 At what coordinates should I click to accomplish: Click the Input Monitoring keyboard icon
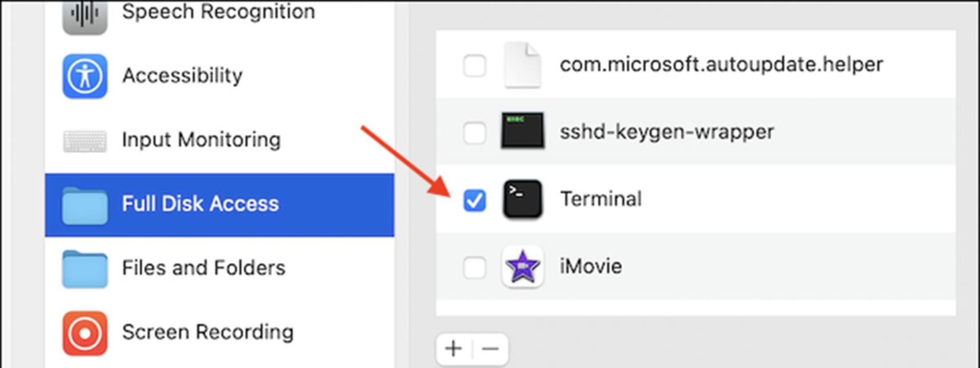(x=85, y=141)
